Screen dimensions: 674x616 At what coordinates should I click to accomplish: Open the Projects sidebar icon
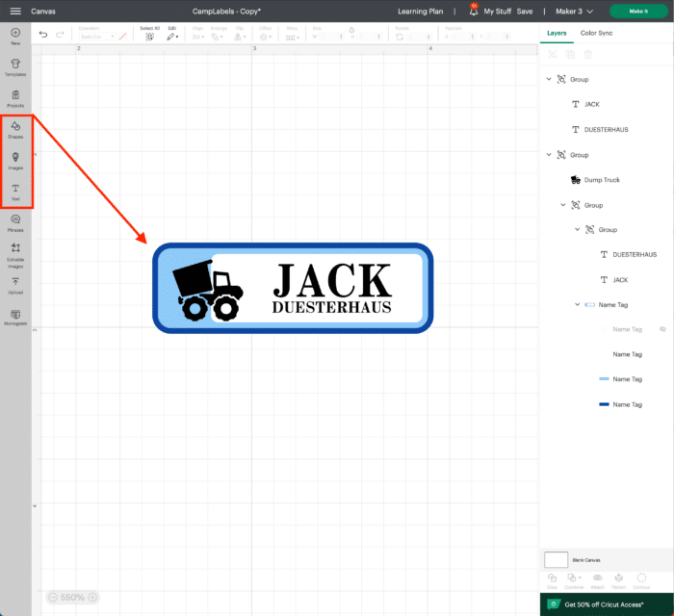pos(15,97)
